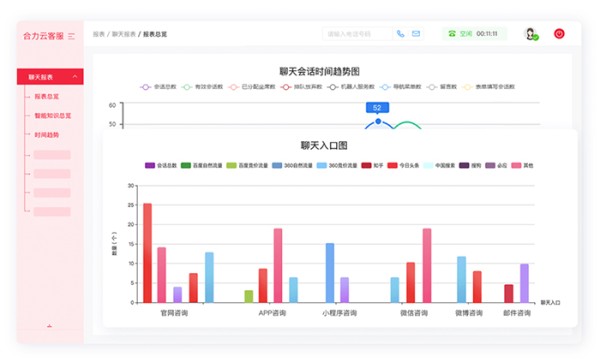The image size is (600, 362).
Task: Select the 聊天报表 sidebar menu
Action: [50, 77]
